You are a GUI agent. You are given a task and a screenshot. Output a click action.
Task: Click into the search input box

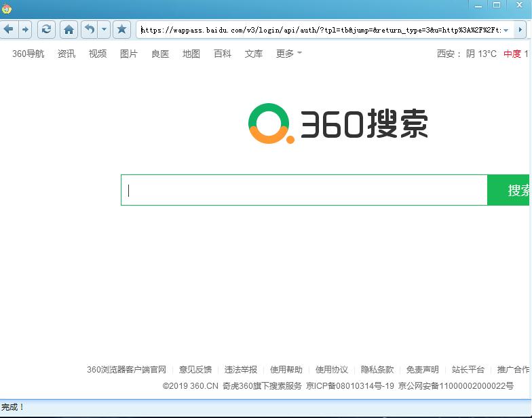point(304,190)
